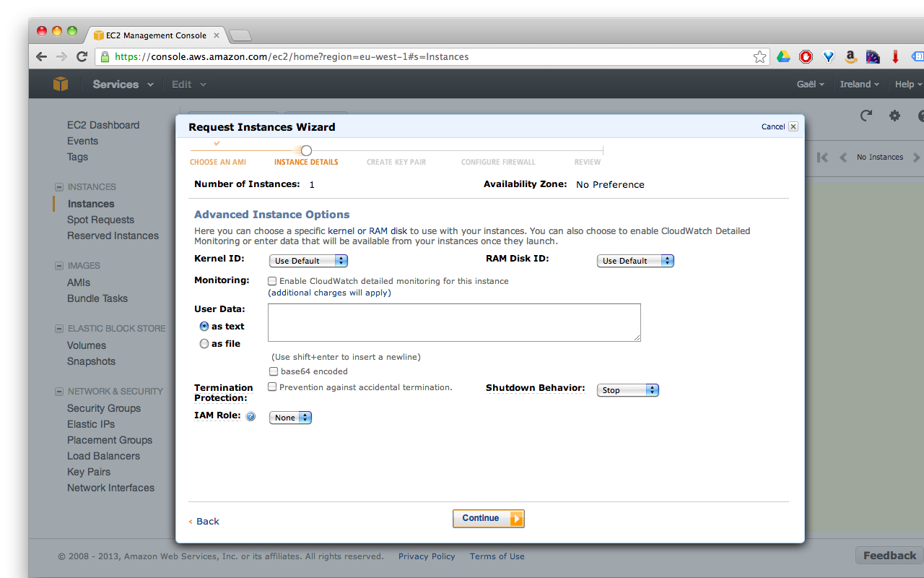Click the Amazon browser extension icon
The image size is (924, 578).
coord(850,56)
